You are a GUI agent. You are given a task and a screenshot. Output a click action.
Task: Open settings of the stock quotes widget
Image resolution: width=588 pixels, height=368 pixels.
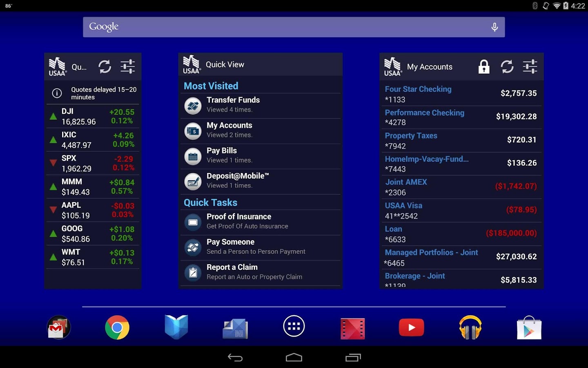pos(128,66)
